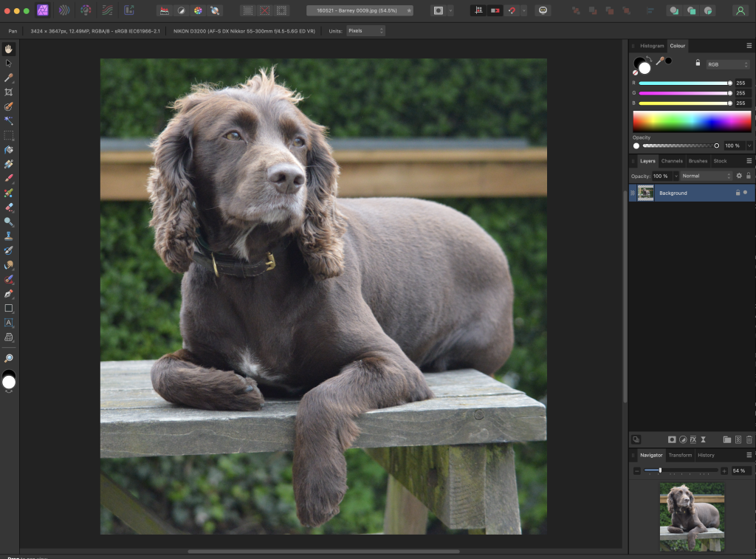Expand the Units Pixels dropdown
The image size is (756, 559).
(x=365, y=31)
